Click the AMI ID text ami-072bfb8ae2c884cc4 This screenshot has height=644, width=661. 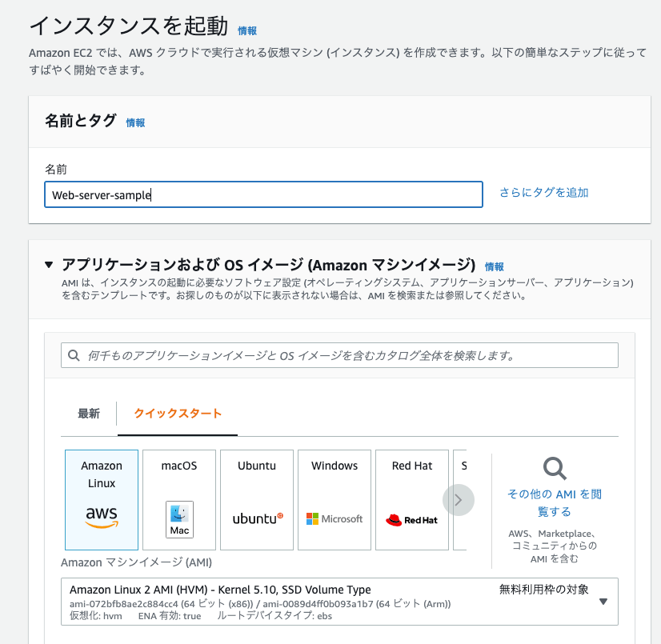tap(124, 604)
